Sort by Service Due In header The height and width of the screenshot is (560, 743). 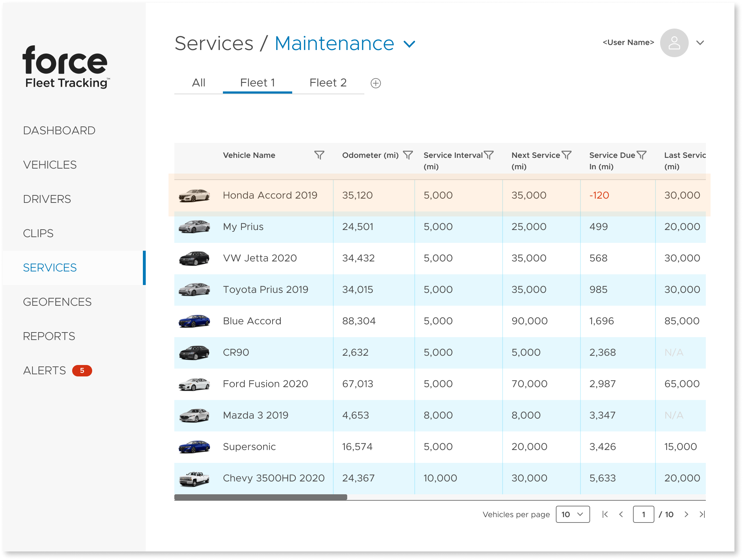[612, 161]
